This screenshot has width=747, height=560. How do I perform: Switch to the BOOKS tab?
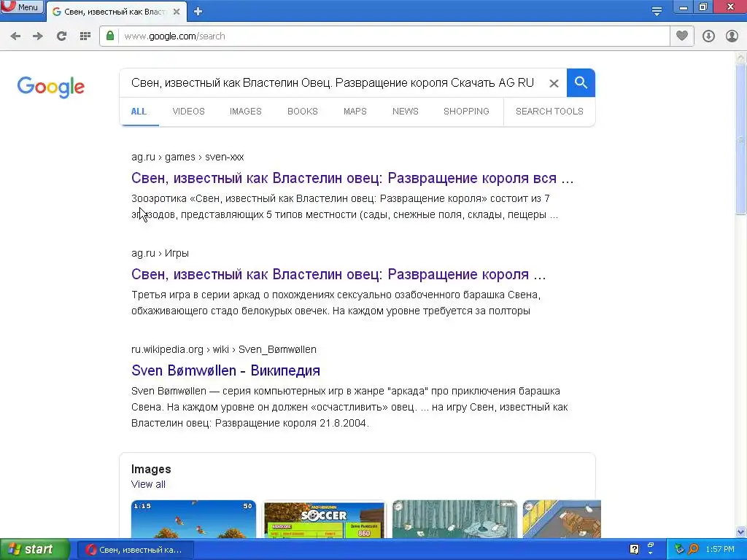[x=303, y=112]
